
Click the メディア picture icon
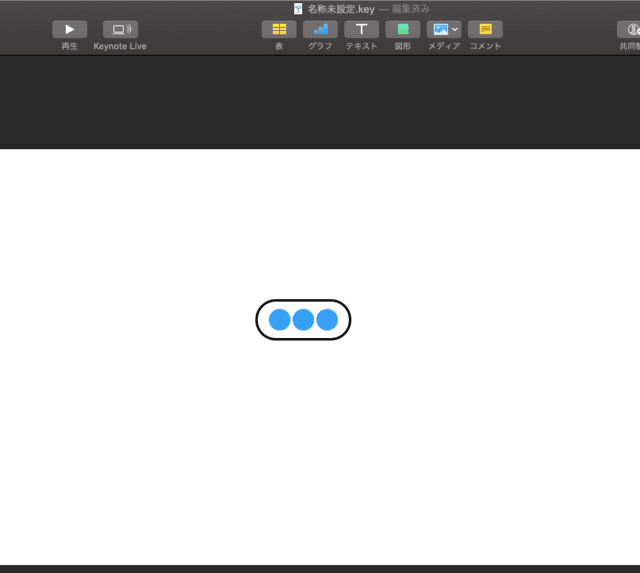click(440, 30)
